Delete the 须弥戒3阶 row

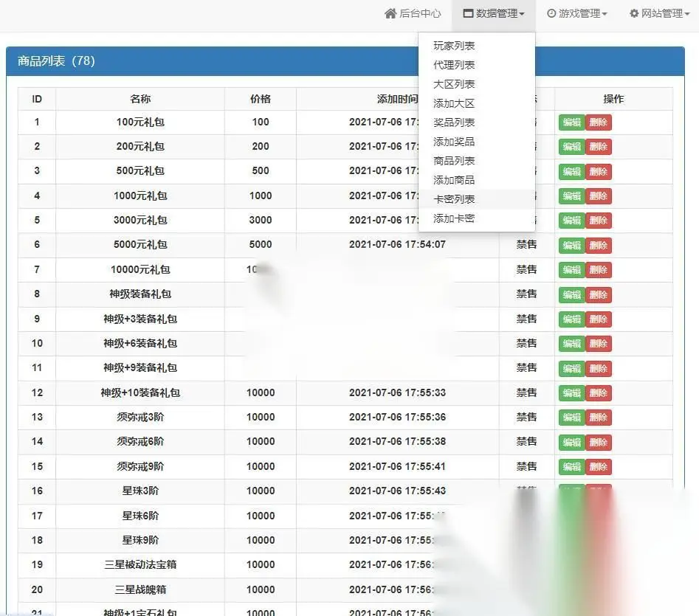[599, 418]
